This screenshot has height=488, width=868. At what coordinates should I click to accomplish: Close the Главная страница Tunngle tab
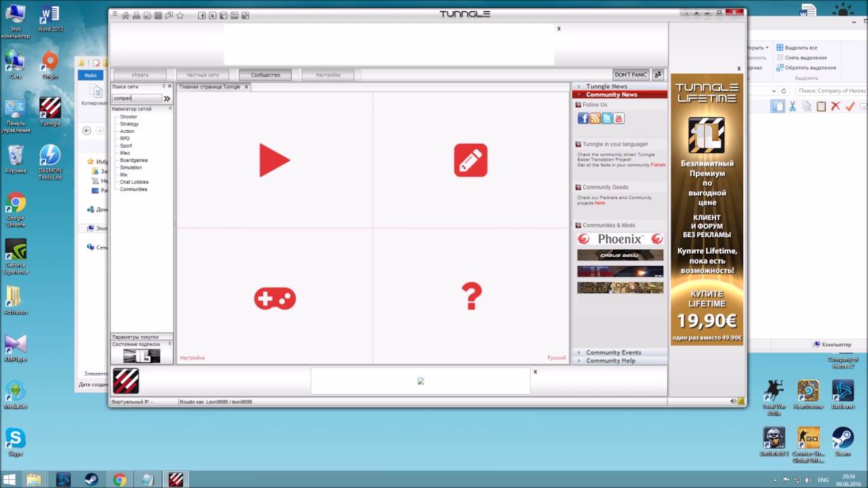tap(246, 87)
